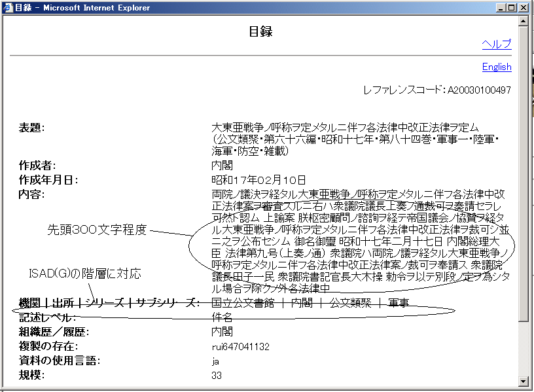Click the 表題 field label
Viewport: 534px width, 392px height.
click(31, 128)
